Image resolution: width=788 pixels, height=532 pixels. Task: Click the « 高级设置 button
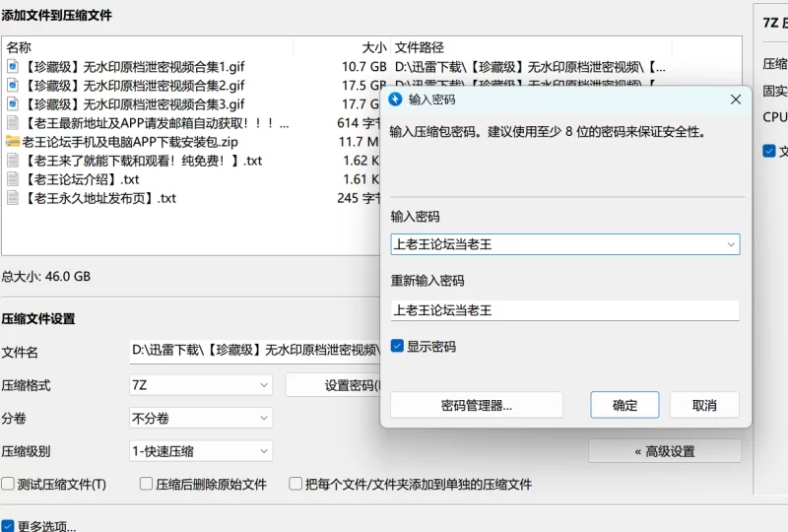click(x=665, y=451)
